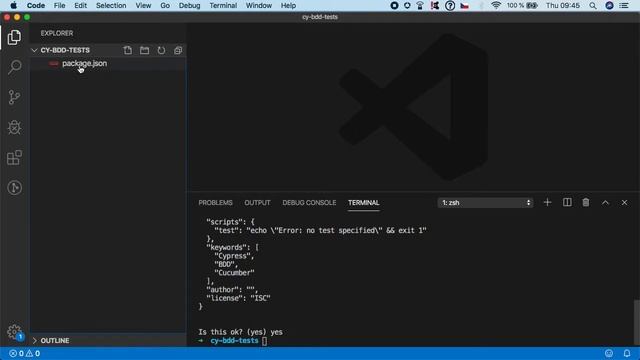Open notifications bell in status bar
640x360 pixels.
(627, 353)
